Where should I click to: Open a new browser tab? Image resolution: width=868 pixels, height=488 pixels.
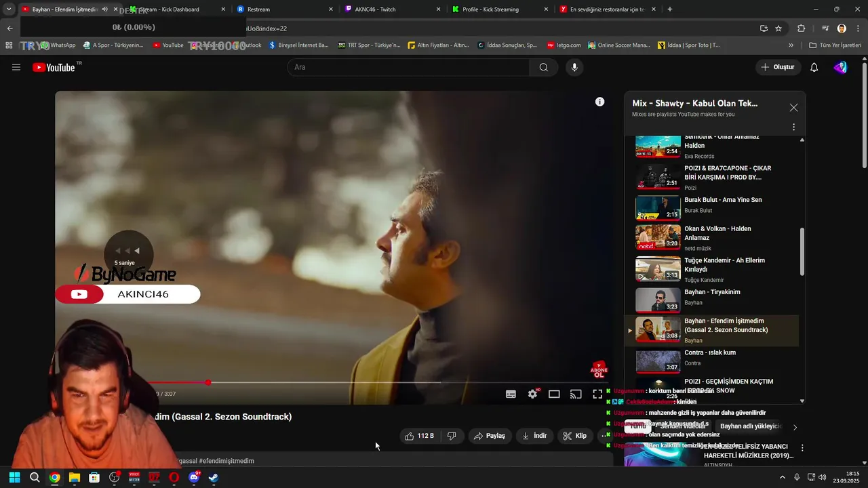[x=670, y=9]
